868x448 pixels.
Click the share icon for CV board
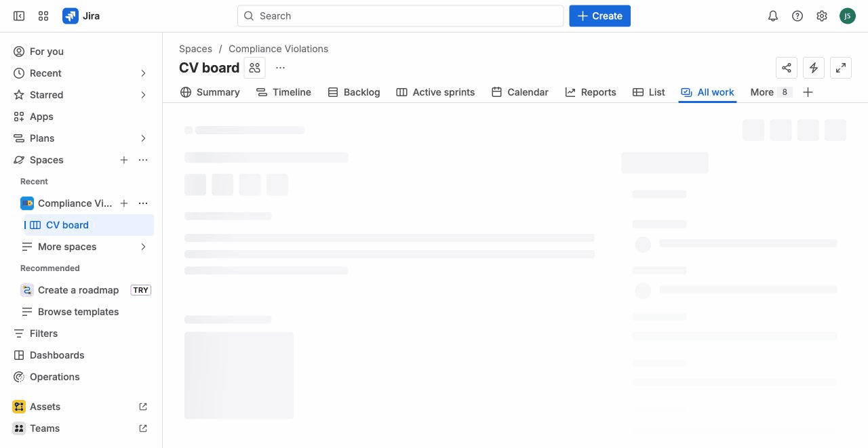click(x=787, y=68)
